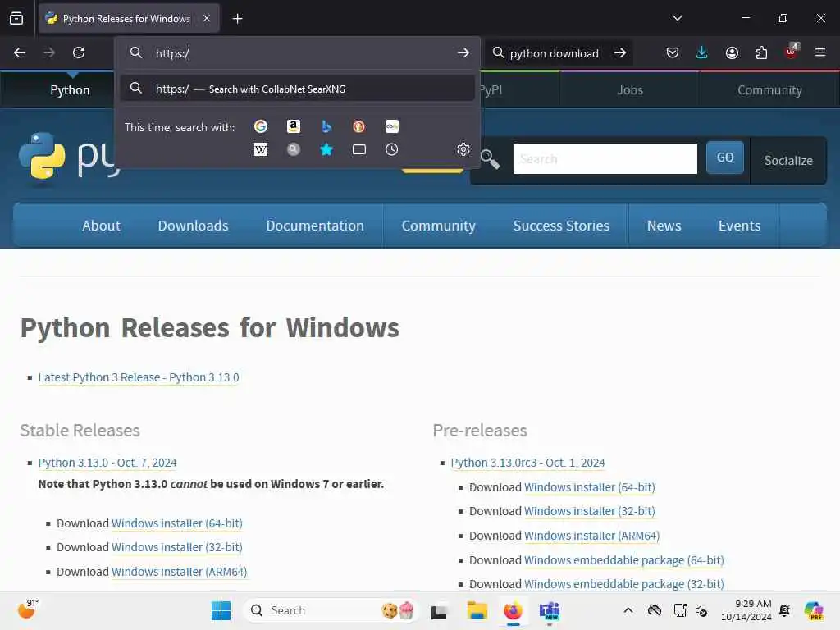Search open tabs using the rectangle icon
The image size is (840, 630).
click(x=359, y=149)
